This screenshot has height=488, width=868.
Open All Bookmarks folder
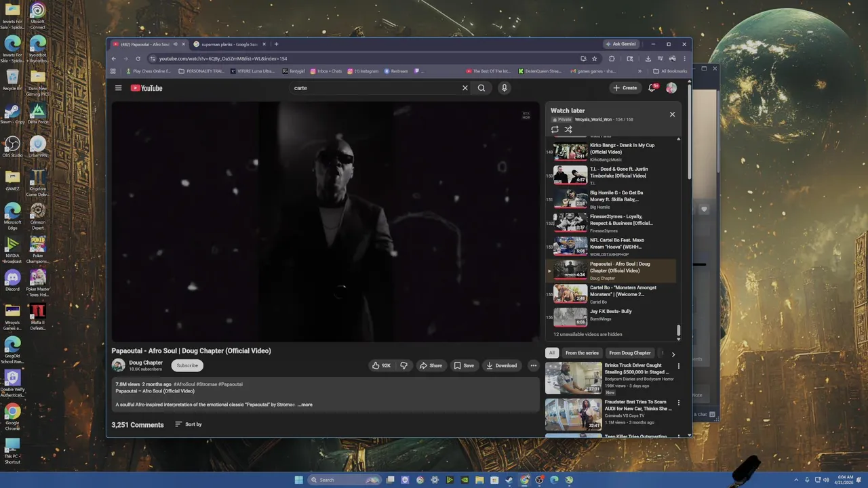670,70
